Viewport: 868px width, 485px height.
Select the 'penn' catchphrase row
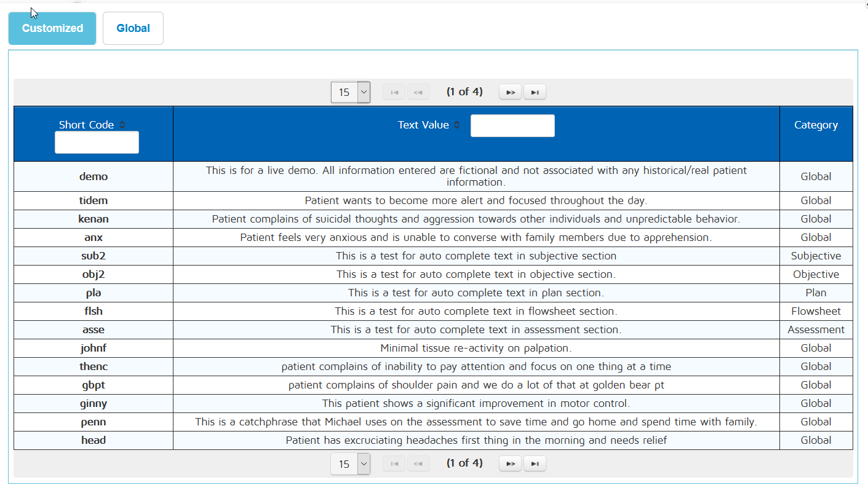(x=94, y=422)
